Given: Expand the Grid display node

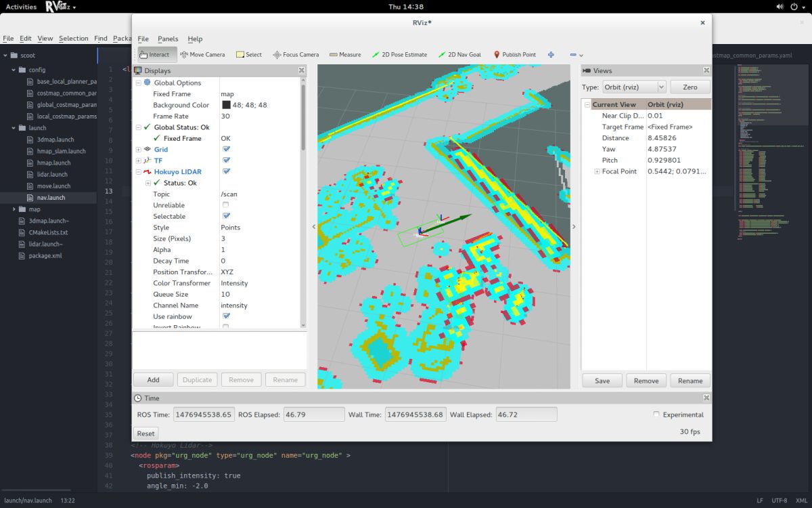Looking at the screenshot, I should click(138, 149).
